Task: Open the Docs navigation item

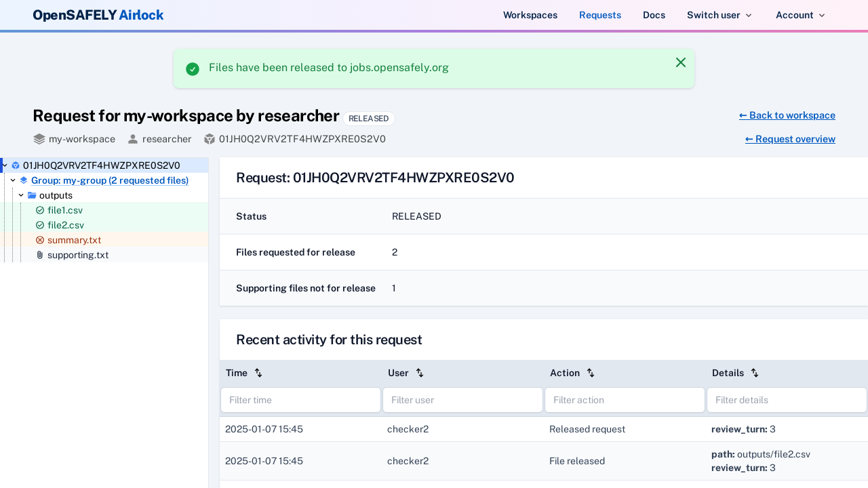Action: point(654,15)
